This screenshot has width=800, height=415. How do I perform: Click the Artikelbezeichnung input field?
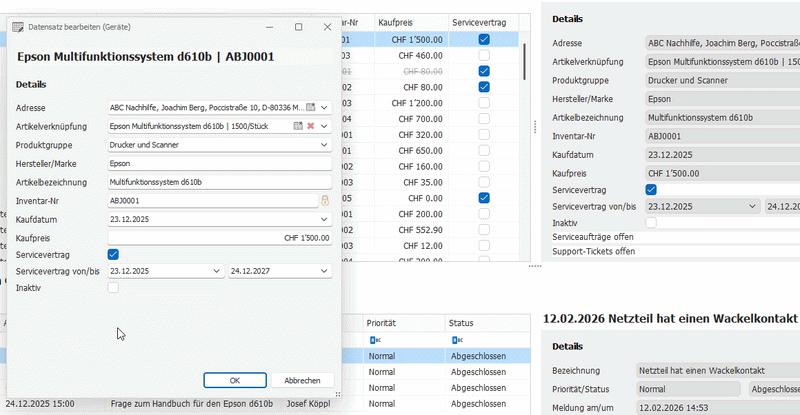[x=219, y=182]
